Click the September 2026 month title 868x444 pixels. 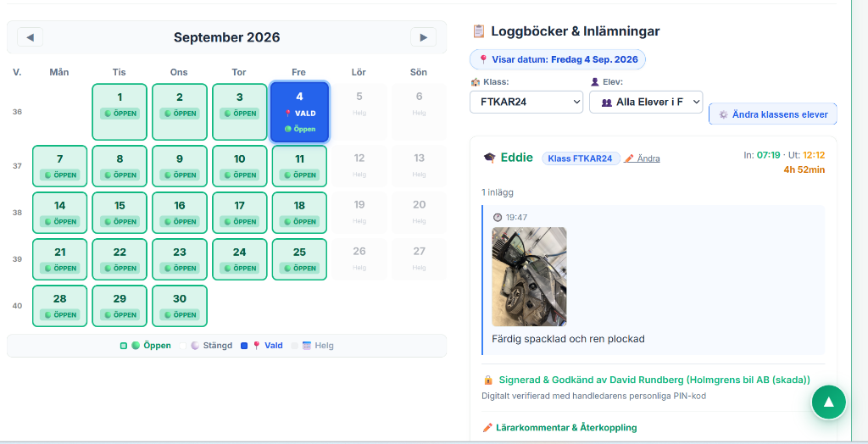click(x=227, y=37)
